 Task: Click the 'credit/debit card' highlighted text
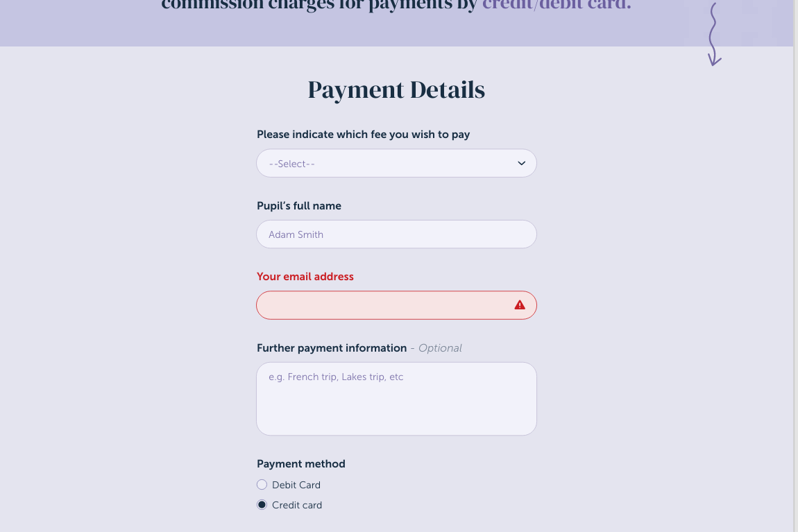[x=557, y=6]
